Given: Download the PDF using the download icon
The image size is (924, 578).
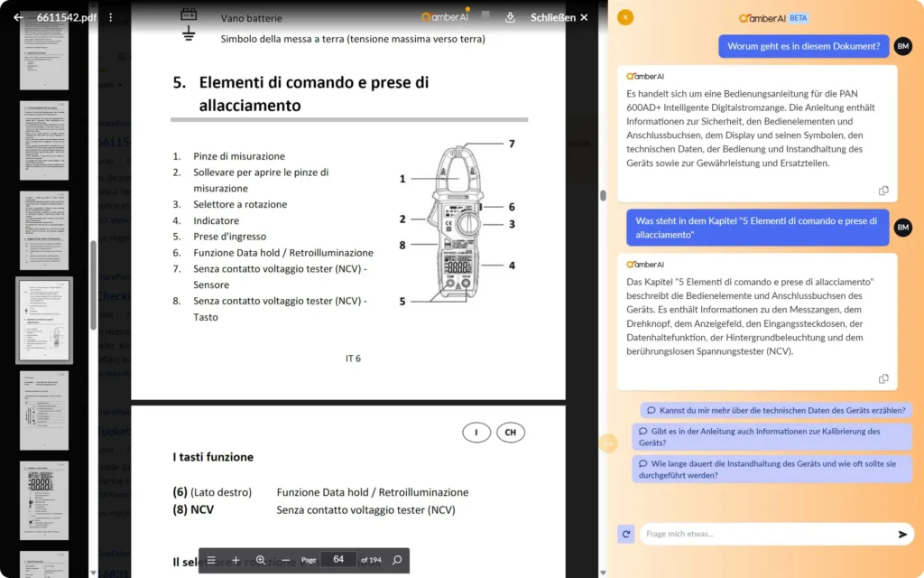Looking at the screenshot, I should click(x=510, y=17).
